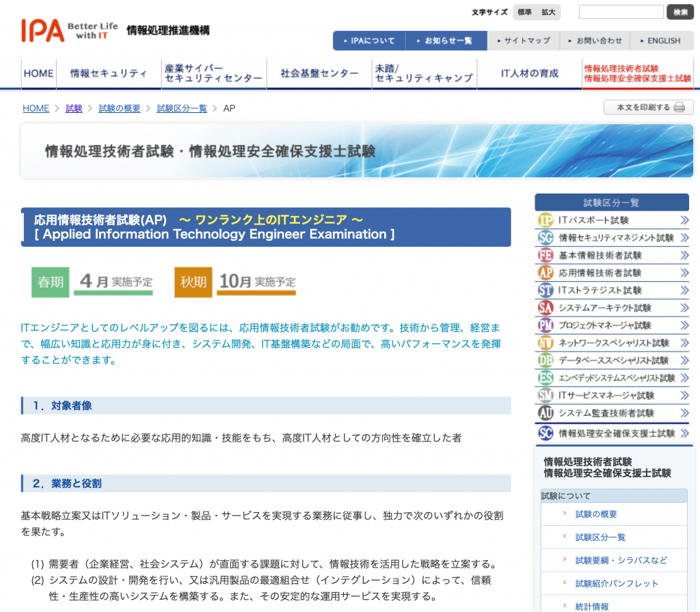700x612 pixels.
Task: Click ITサービスマネージャ試験 text link
Action: 606,395
